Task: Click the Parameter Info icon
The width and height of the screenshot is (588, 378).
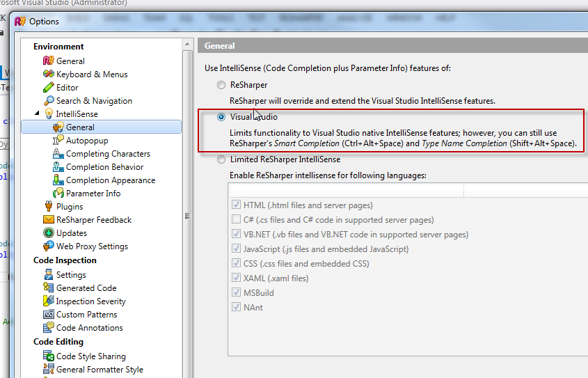Action: click(58, 193)
